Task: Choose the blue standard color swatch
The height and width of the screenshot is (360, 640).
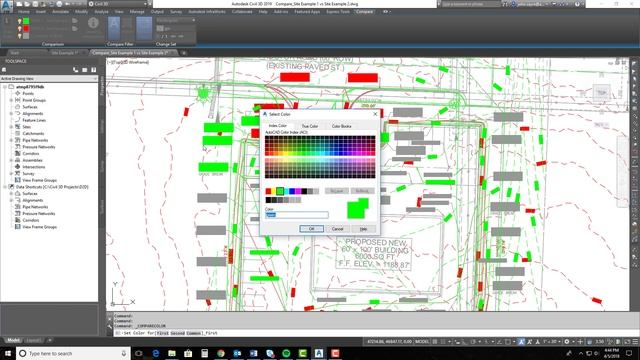Action: pyautogui.click(x=292, y=191)
